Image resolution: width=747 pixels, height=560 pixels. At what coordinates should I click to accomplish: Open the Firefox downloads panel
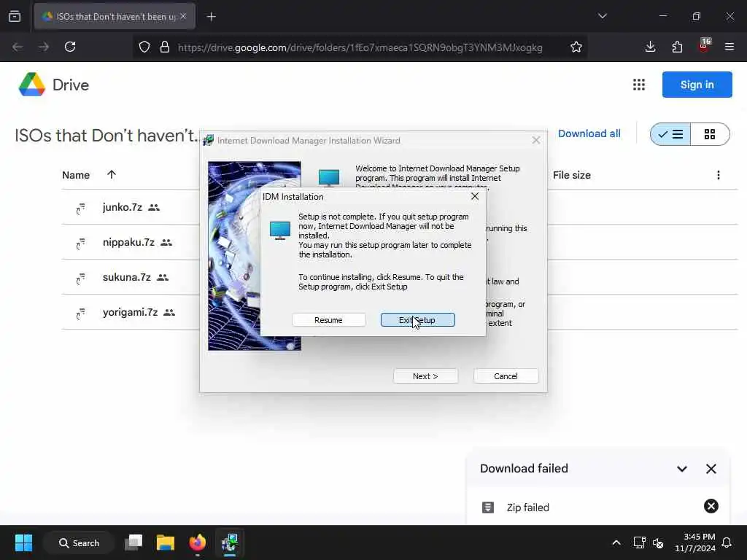pyautogui.click(x=650, y=47)
